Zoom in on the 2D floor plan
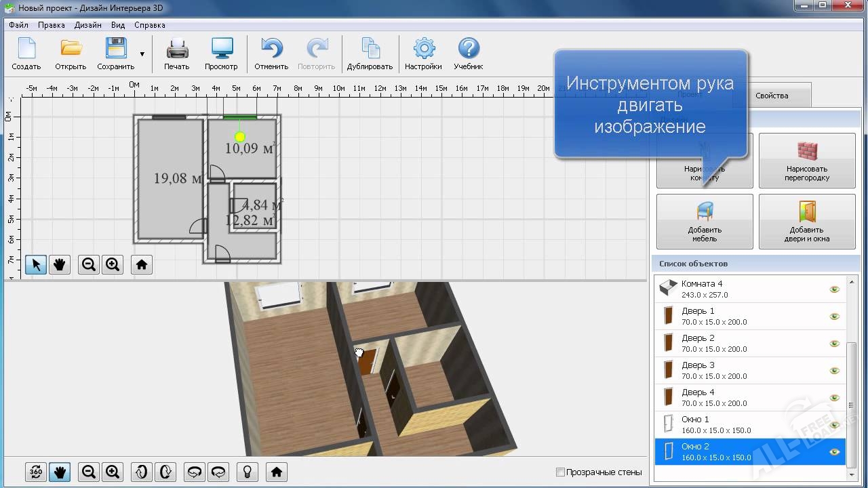This screenshot has height=488, width=868. pyautogui.click(x=113, y=265)
